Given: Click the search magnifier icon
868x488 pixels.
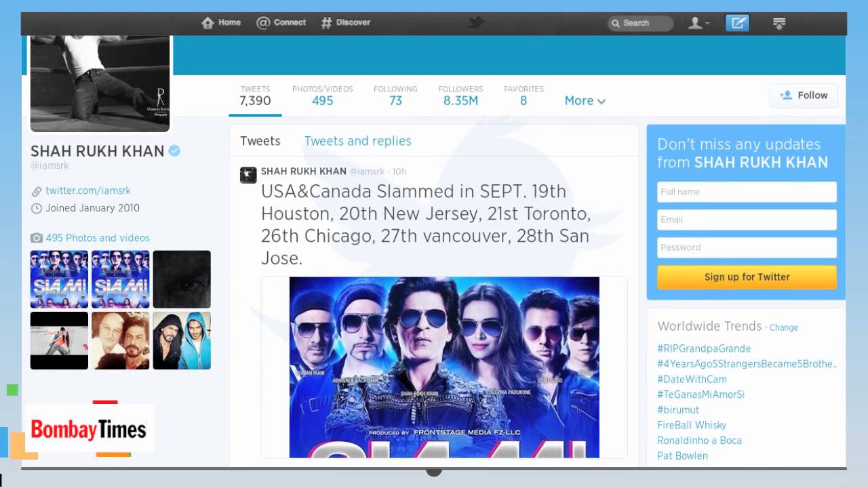Looking at the screenshot, I should tap(616, 23).
